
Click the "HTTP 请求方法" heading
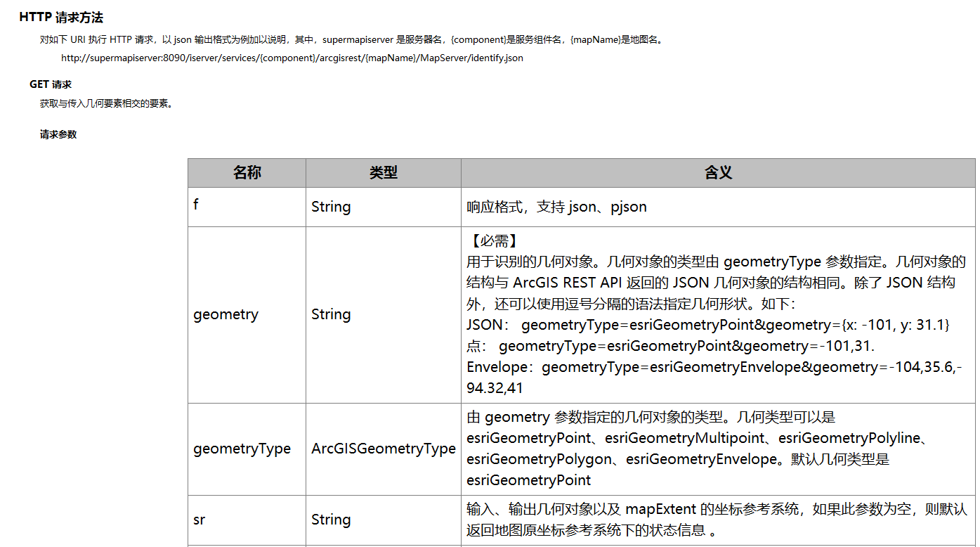61,18
